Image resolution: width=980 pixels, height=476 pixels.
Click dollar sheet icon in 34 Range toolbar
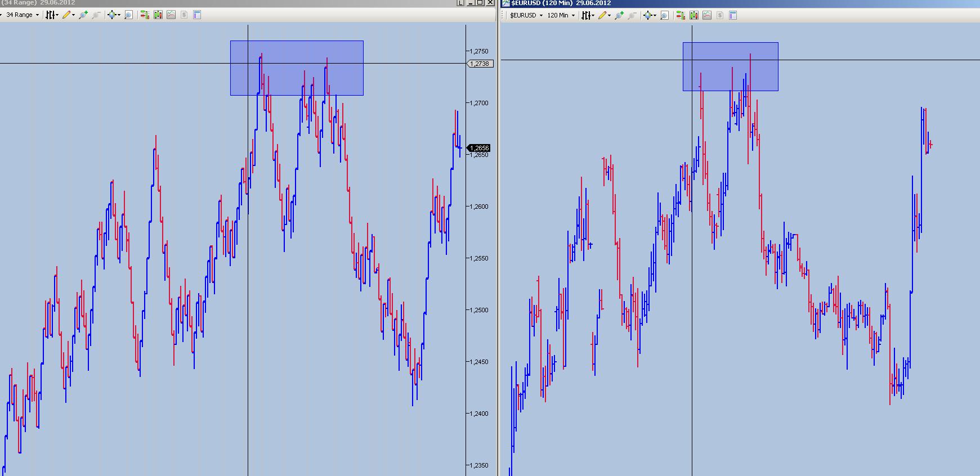[184, 15]
